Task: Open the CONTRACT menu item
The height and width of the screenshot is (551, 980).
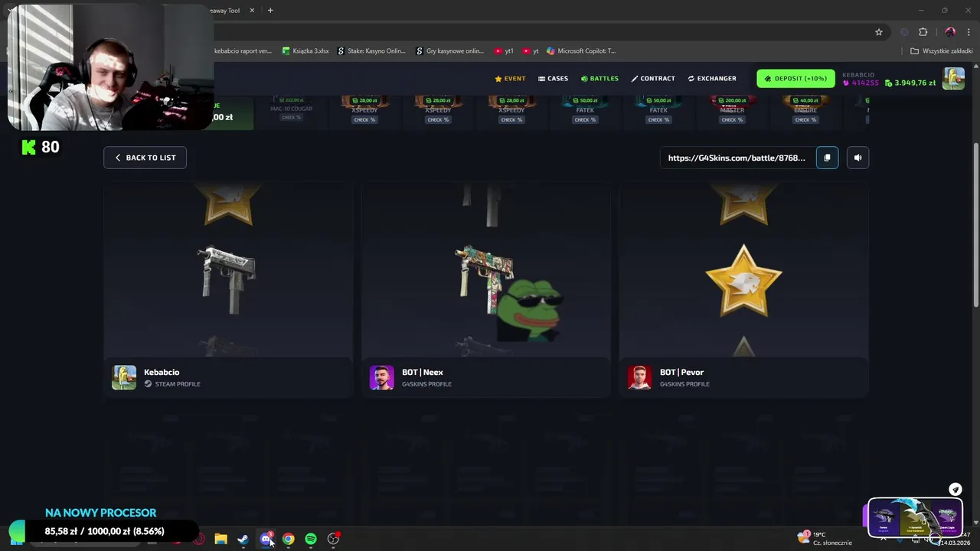Action: click(653, 79)
